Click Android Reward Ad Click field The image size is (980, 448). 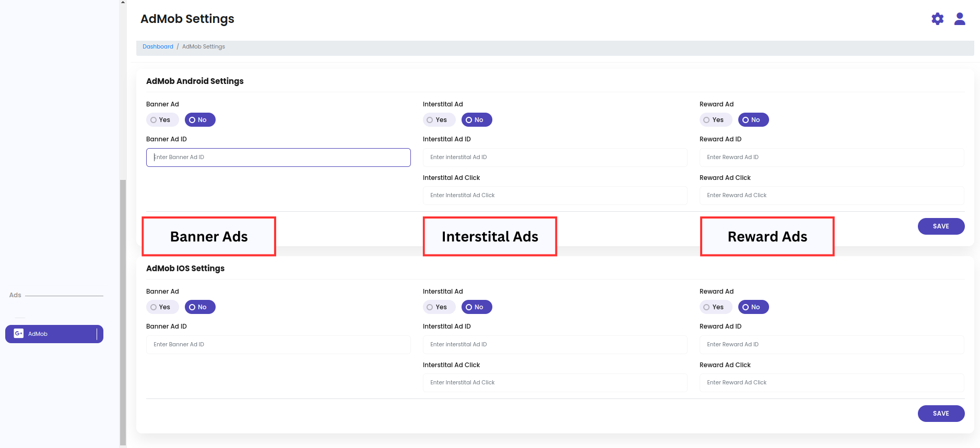pyautogui.click(x=831, y=196)
